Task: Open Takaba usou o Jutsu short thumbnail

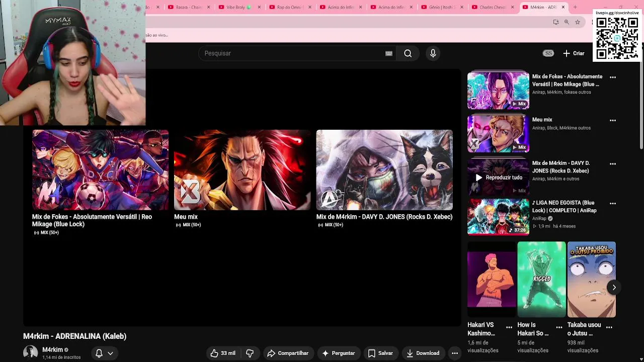Action: (x=592, y=280)
